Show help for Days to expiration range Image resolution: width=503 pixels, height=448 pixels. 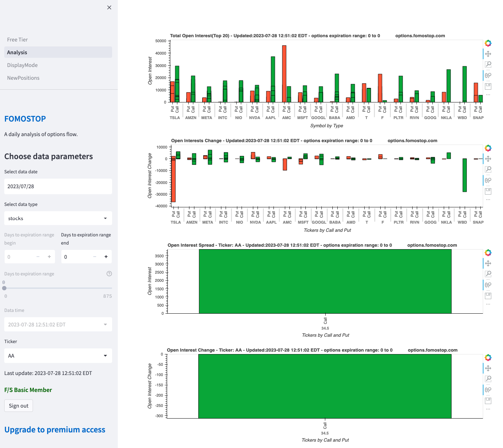click(109, 274)
